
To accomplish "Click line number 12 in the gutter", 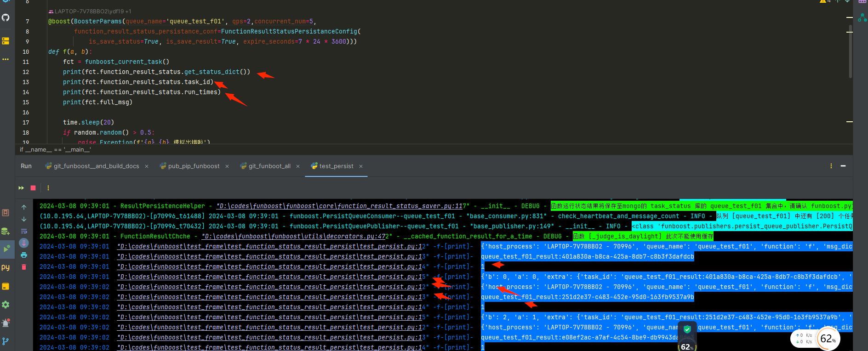I will pyautogui.click(x=26, y=72).
